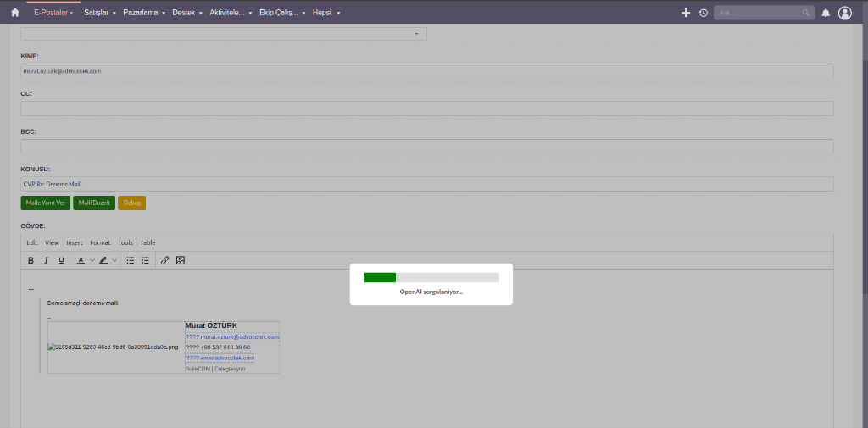The image size is (868, 428).
Task: Click the Maile Yanıt Ver button
Action: (x=46, y=203)
